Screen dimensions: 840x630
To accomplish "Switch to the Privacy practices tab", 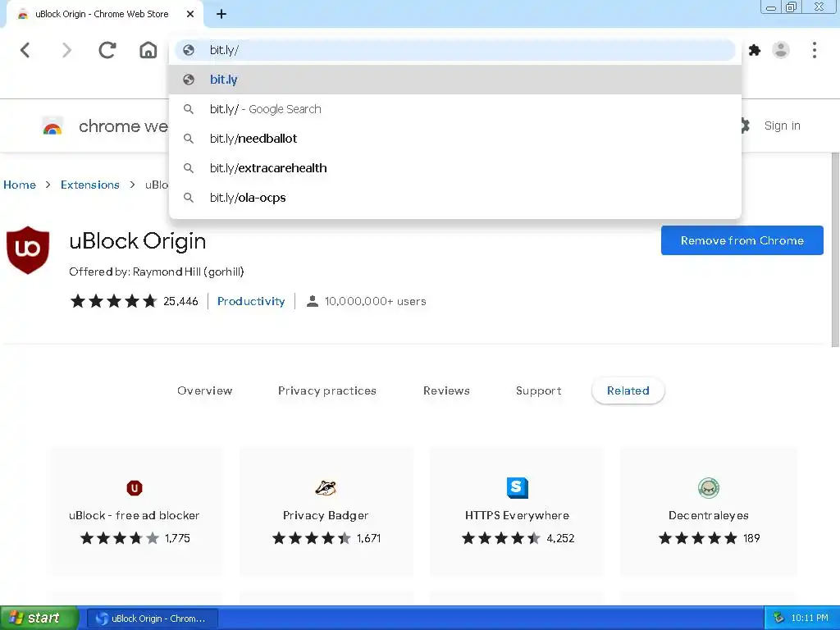I will tap(326, 390).
